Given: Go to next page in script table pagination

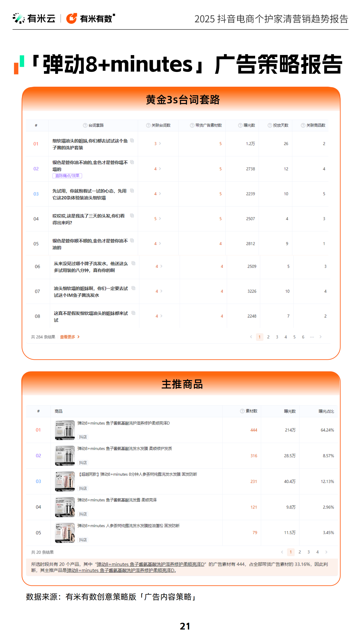Looking at the screenshot, I should (320, 337).
